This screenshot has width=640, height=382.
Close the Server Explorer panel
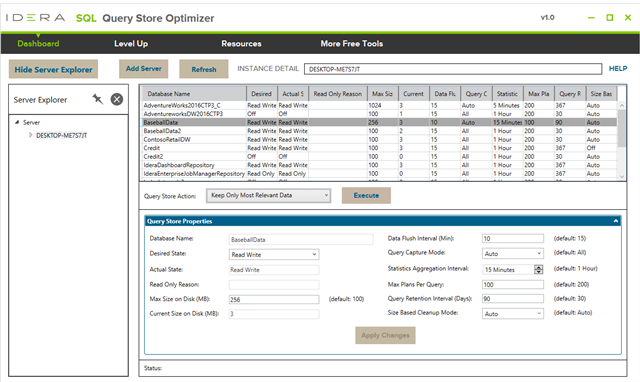coord(117,99)
